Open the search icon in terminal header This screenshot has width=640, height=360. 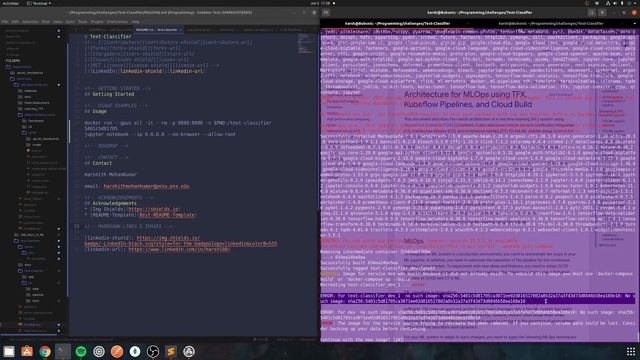click(x=591, y=13)
